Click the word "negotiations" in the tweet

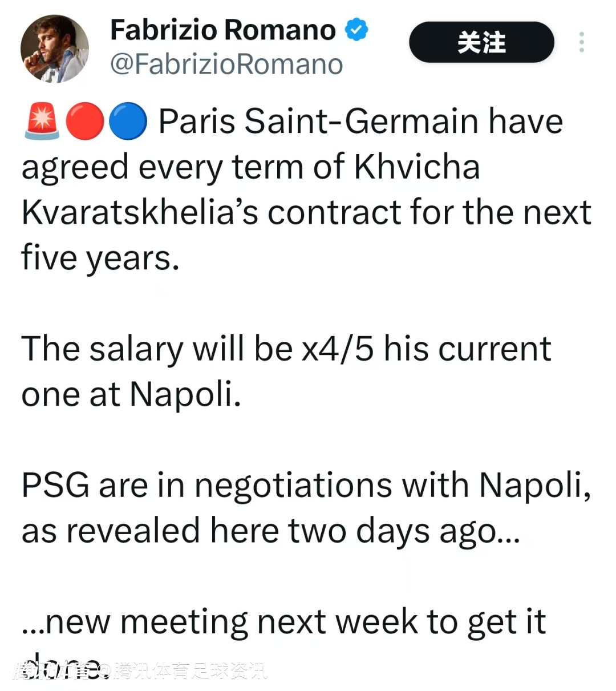click(x=293, y=486)
